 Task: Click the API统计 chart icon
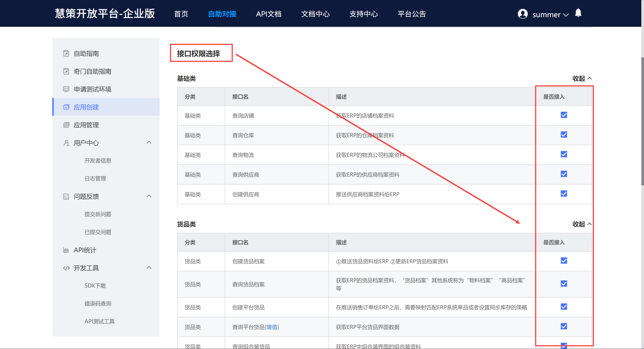(x=66, y=250)
